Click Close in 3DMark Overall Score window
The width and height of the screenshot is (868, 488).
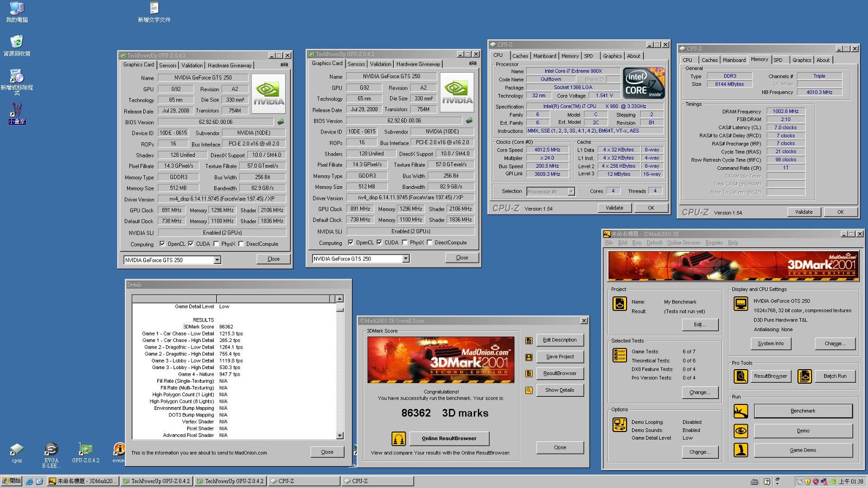(560, 448)
